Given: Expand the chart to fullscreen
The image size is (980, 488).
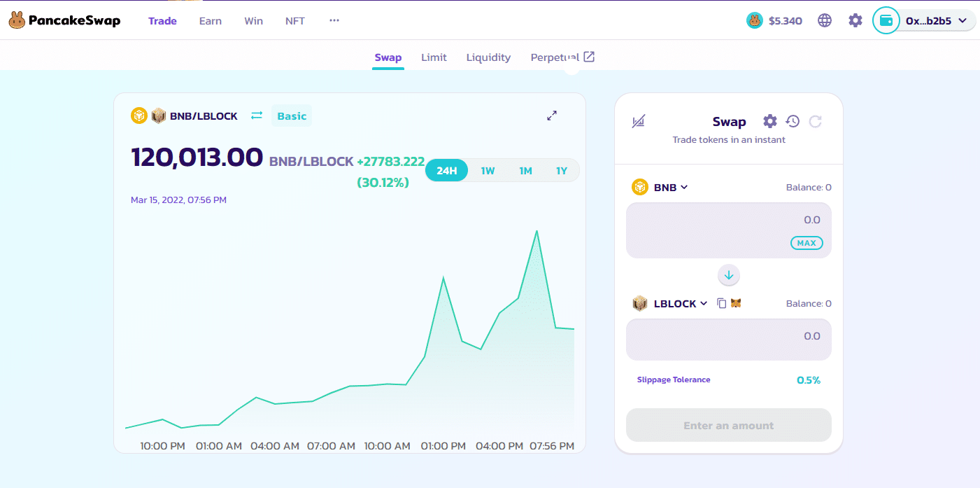Looking at the screenshot, I should pyautogui.click(x=552, y=116).
